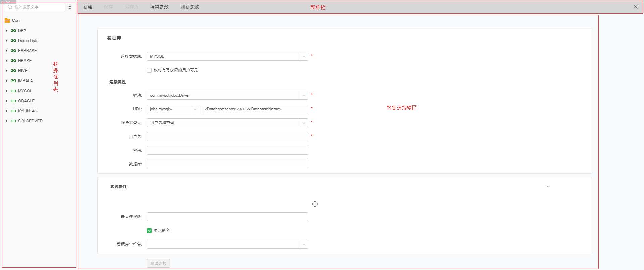The height and width of the screenshot is (270, 644).
Task: Enable 仅对有写权限的用户可见 checkbox
Action: point(149,70)
